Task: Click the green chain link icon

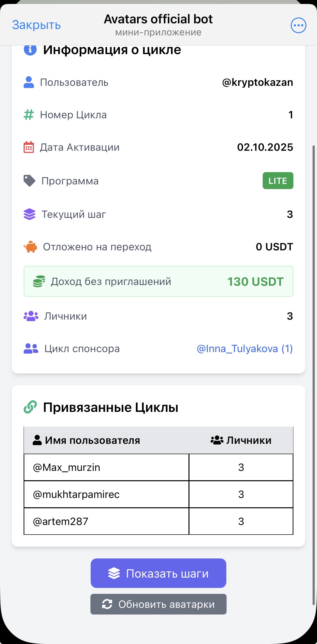Action: pyautogui.click(x=30, y=407)
